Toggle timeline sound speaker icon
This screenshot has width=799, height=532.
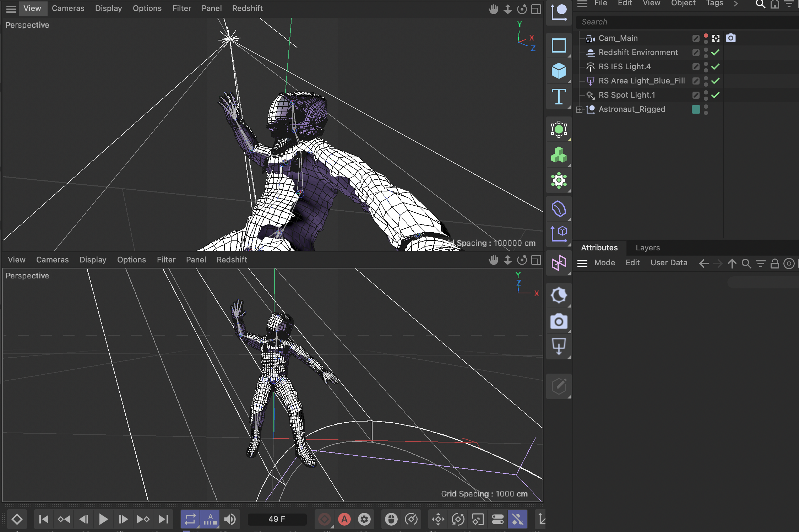tap(230, 519)
